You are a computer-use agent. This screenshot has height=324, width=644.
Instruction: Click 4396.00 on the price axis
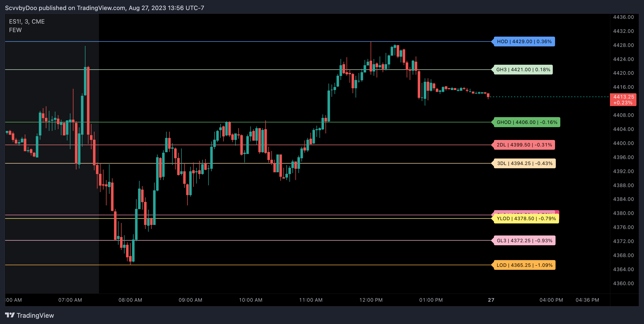click(x=623, y=157)
